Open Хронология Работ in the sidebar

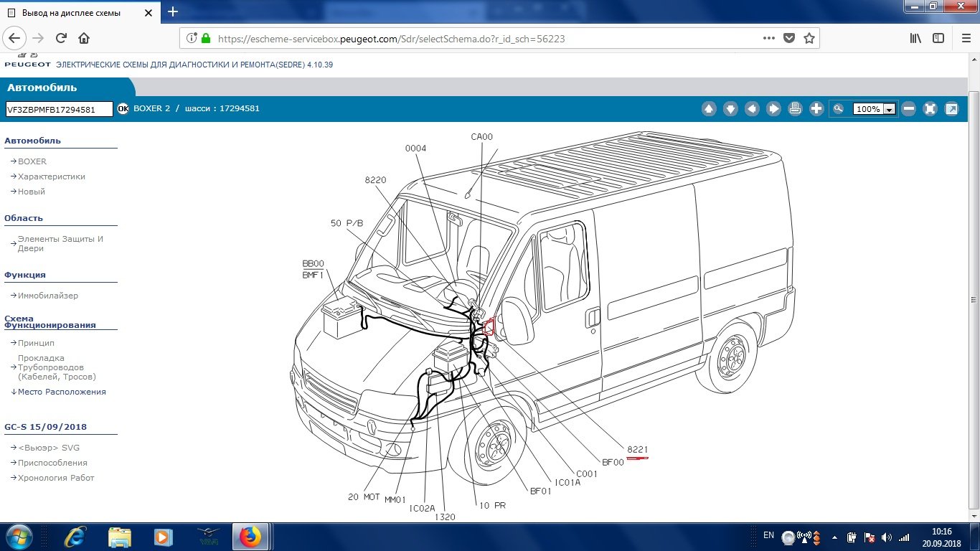(x=56, y=478)
